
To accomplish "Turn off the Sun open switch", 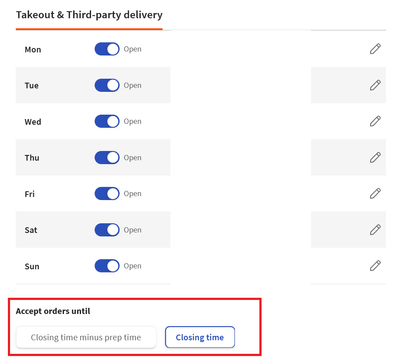I will pyautogui.click(x=107, y=266).
